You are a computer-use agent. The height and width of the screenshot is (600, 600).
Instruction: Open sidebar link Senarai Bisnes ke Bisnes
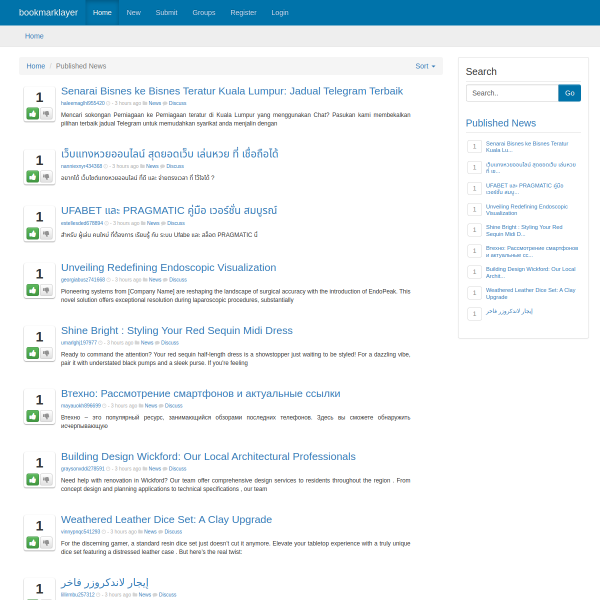coord(527,147)
